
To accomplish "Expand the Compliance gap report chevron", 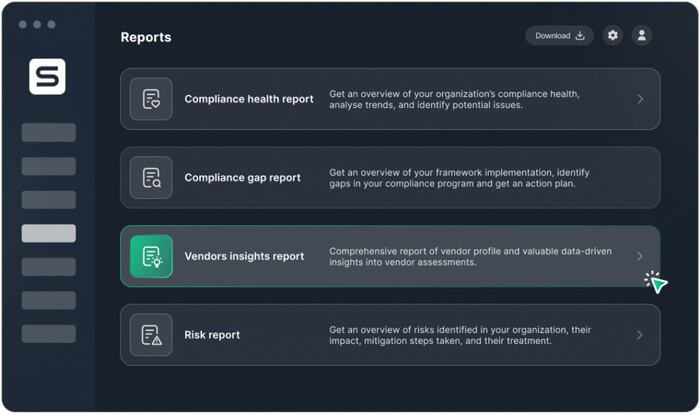I will [640, 178].
